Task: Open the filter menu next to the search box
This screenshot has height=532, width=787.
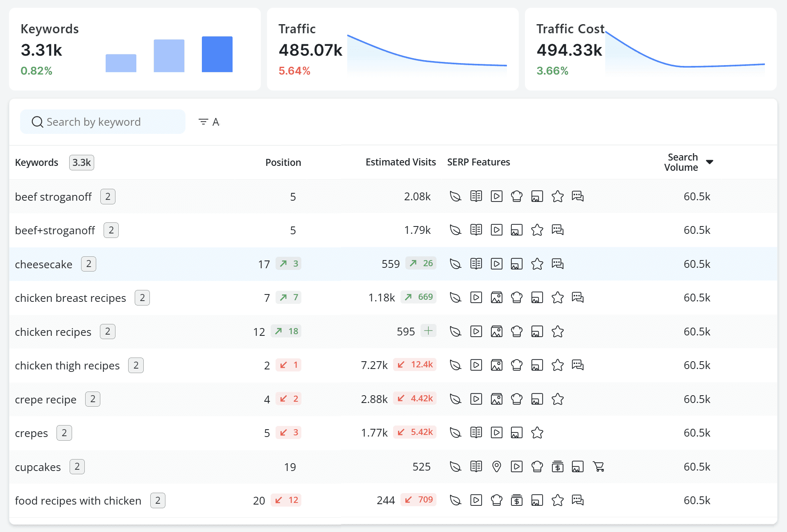Action: coord(209,122)
